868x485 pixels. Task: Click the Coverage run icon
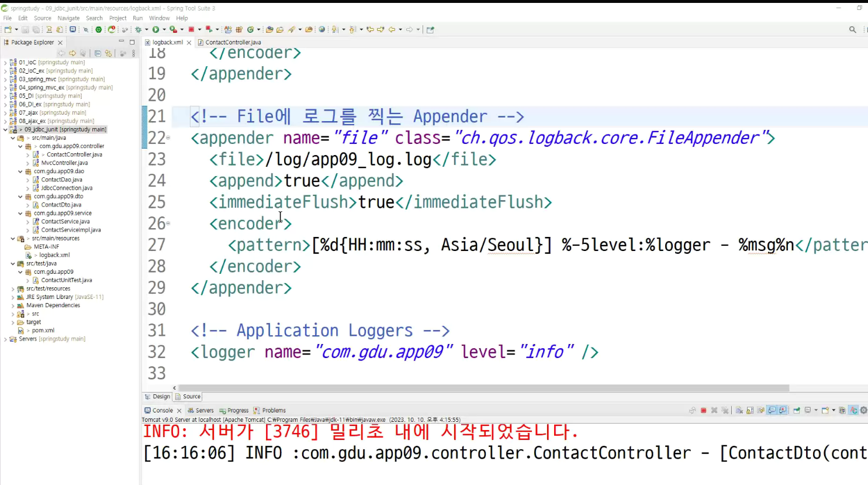click(173, 29)
